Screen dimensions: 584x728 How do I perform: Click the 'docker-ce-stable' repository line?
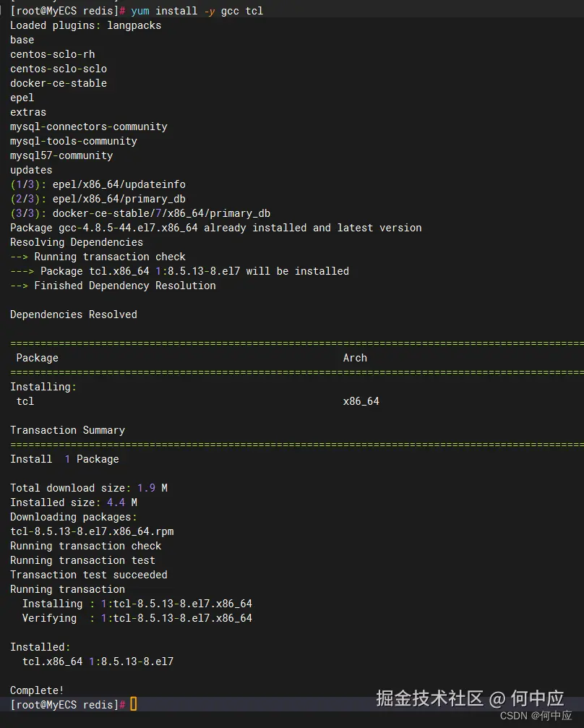(x=59, y=83)
